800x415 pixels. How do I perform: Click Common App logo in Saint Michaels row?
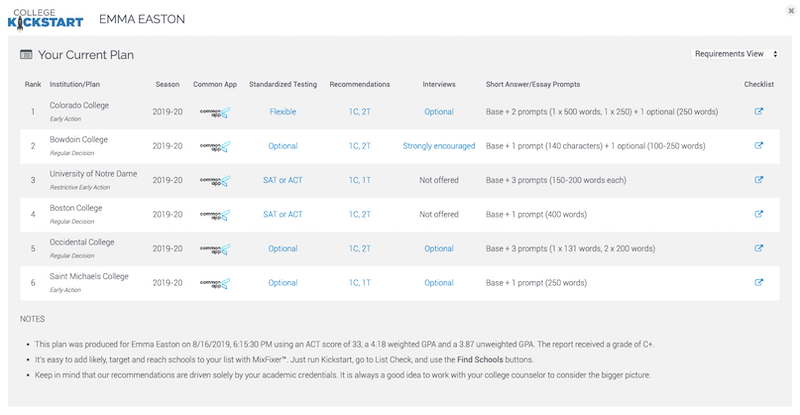tap(215, 283)
